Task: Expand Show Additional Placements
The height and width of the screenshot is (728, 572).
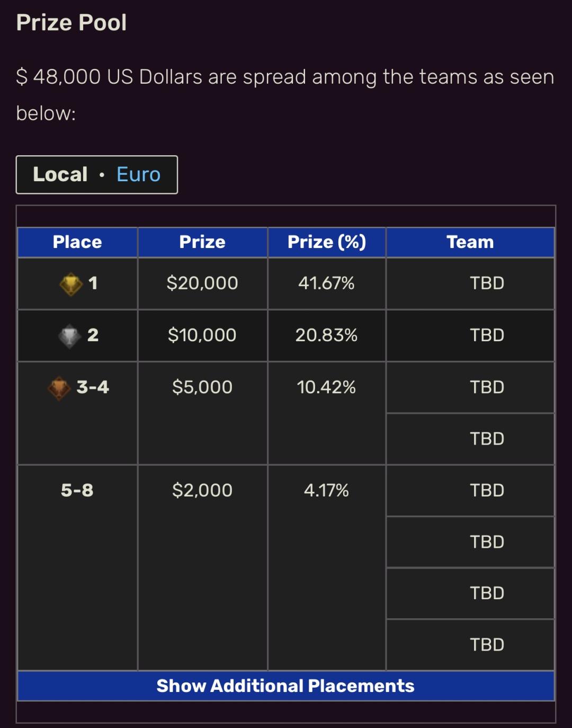Action: 286,686
